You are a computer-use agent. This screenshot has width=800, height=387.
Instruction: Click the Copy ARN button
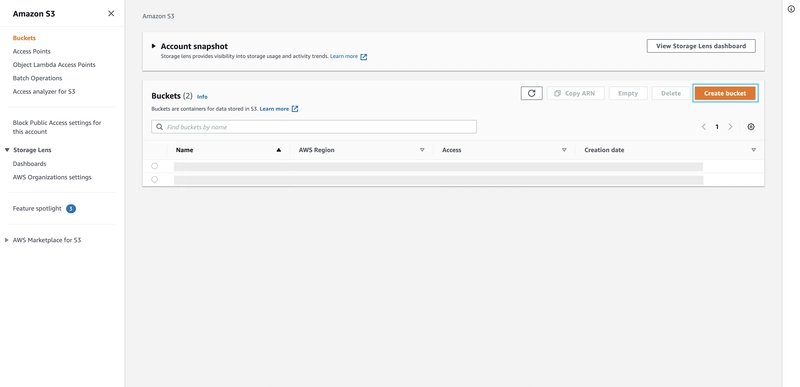pos(576,93)
